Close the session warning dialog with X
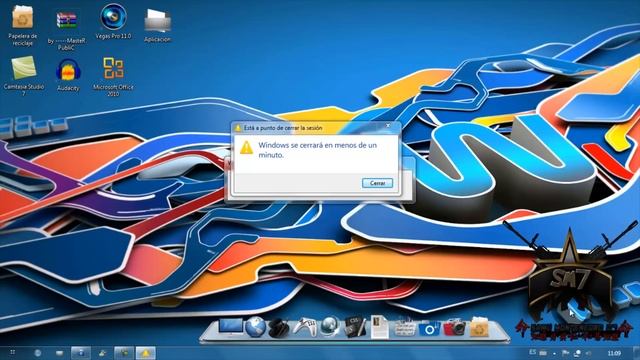 388,126
